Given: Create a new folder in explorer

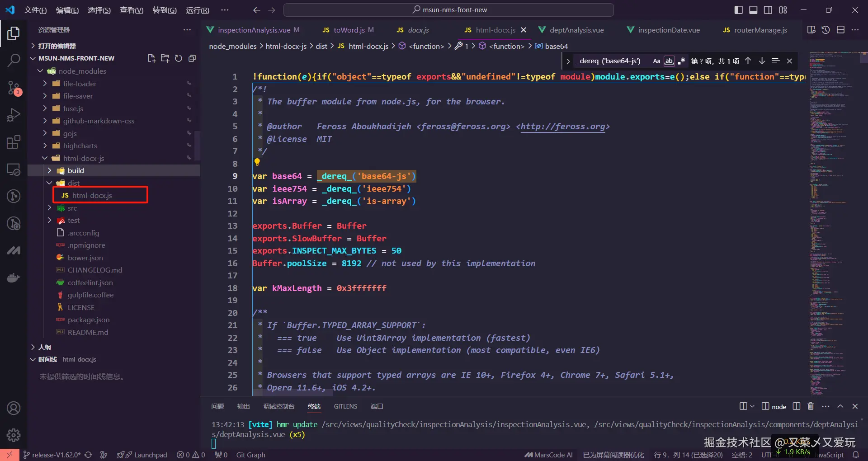Looking at the screenshot, I should pos(165,58).
